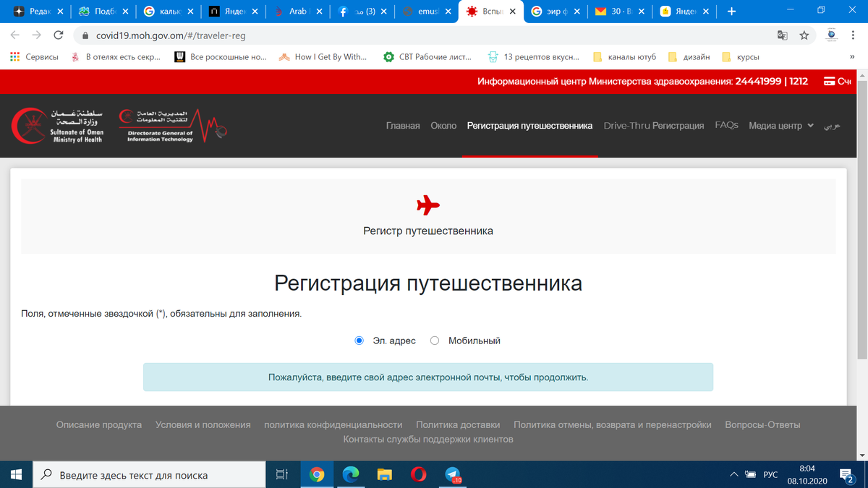Image resolution: width=868 pixels, height=488 pixels.
Task: Show hidden bookmarks with » chevron
Action: pos(852,57)
